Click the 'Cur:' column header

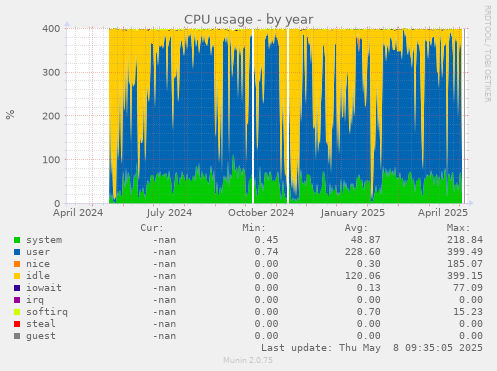152,228
